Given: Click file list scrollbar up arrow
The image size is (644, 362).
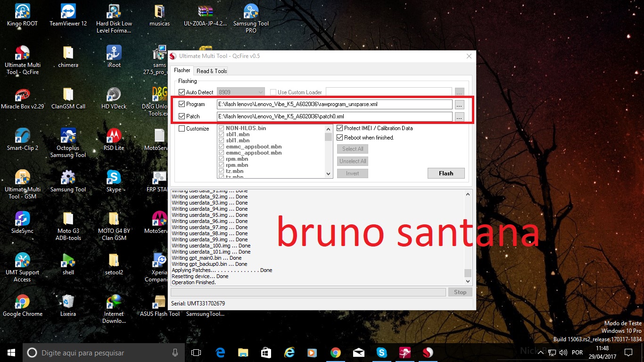Looking at the screenshot, I should pos(329,129).
